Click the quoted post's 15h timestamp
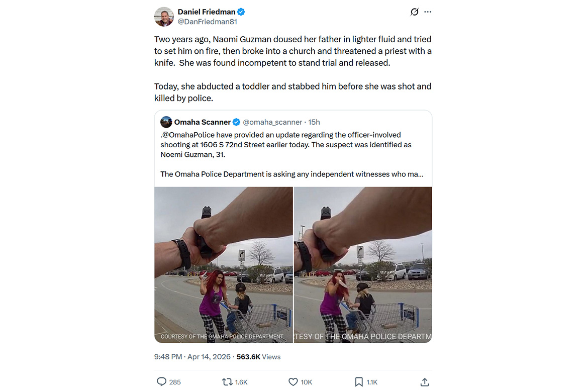The height and width of the screenshot is (392, 588). click(x=314, y=122)
